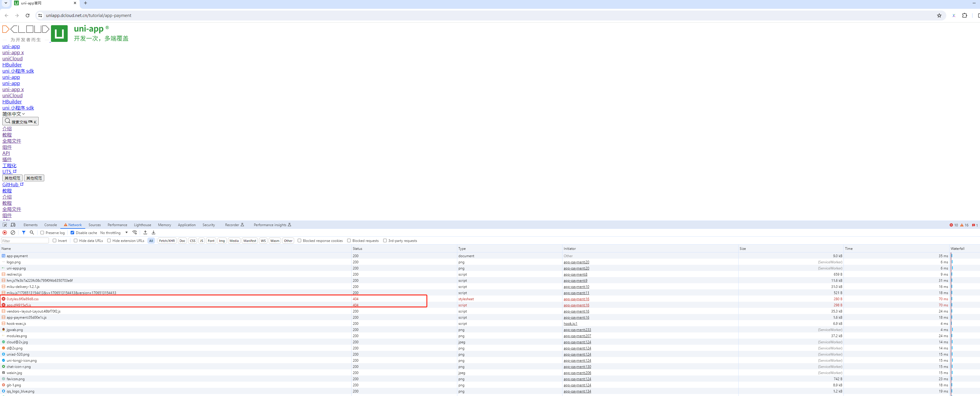Close the uni-app官网 tab

click(75, 3)
